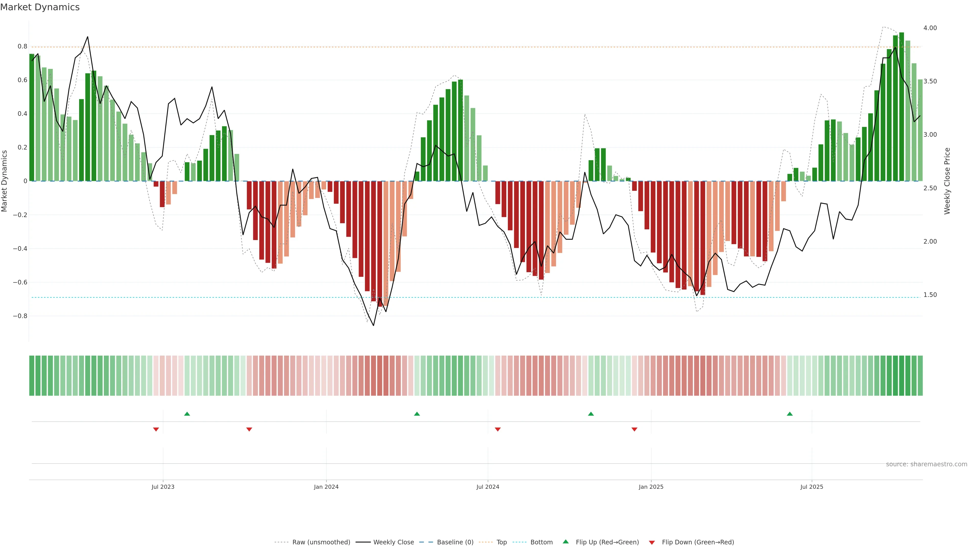Click the green flip-up marker before Jul 2025

(790, 414)
